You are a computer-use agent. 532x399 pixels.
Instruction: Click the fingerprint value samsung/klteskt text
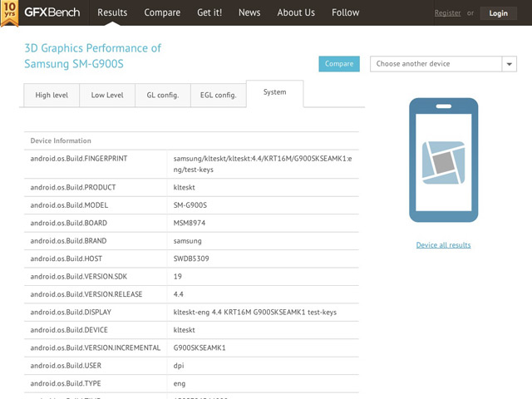click(263, 164)
